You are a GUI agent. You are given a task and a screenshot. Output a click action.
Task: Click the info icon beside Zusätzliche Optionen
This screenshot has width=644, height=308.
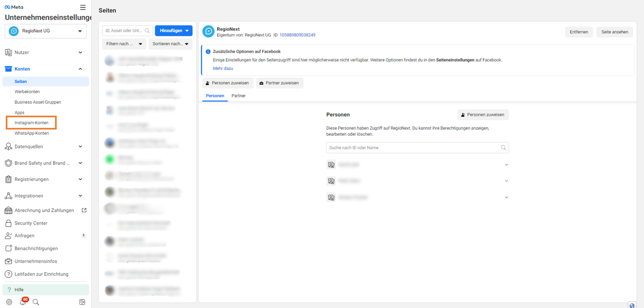pyautogui.click(x=208, y=51)
